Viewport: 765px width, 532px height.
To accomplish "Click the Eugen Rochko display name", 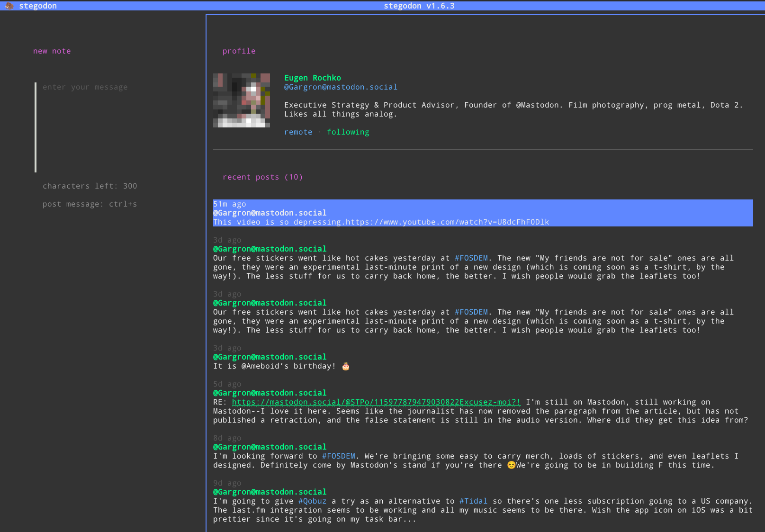I will (x=312, y=78).
